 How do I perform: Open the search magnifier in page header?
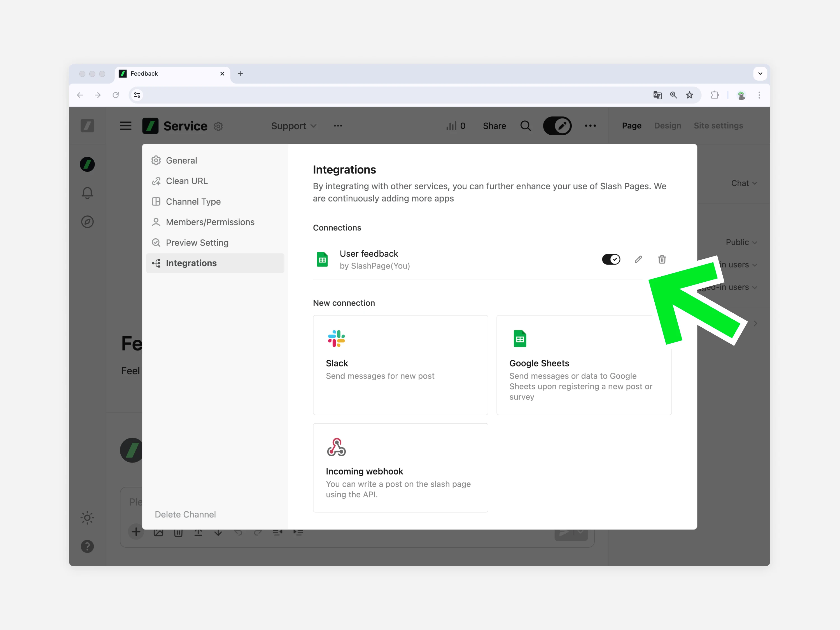click(x=526, y=126)
